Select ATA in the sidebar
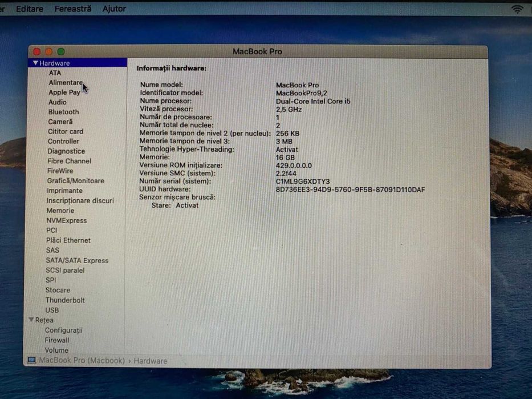Viewport: 532px width, 399px height. coord(55,72)
